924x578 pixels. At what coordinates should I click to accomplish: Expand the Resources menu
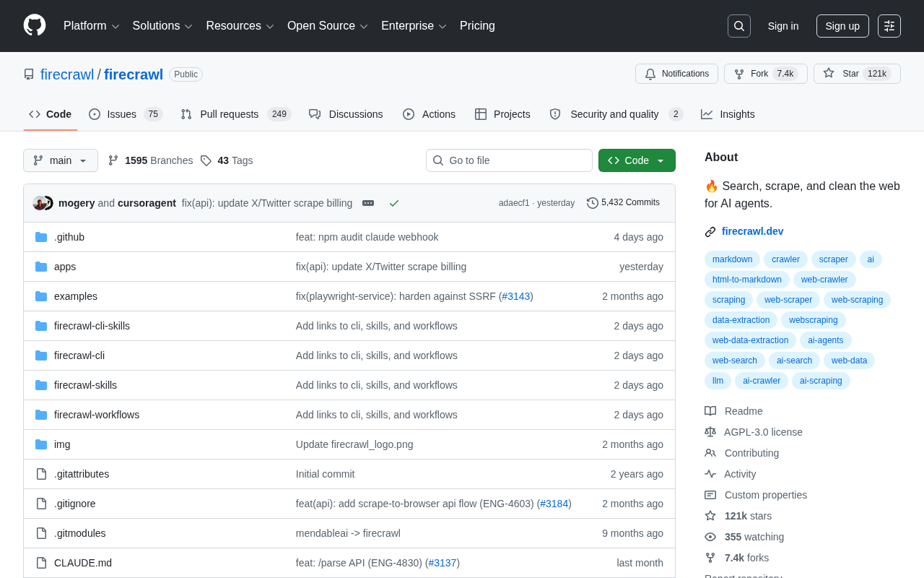tap(240, 26)
